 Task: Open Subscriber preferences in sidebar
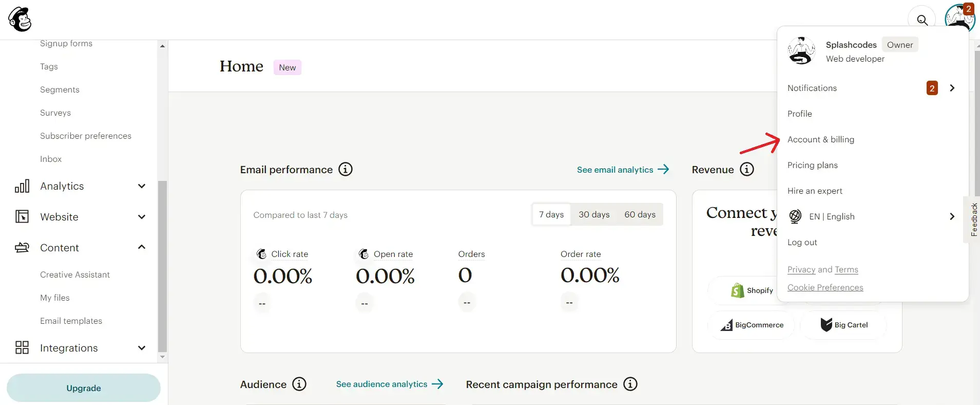tap(86, 136)
